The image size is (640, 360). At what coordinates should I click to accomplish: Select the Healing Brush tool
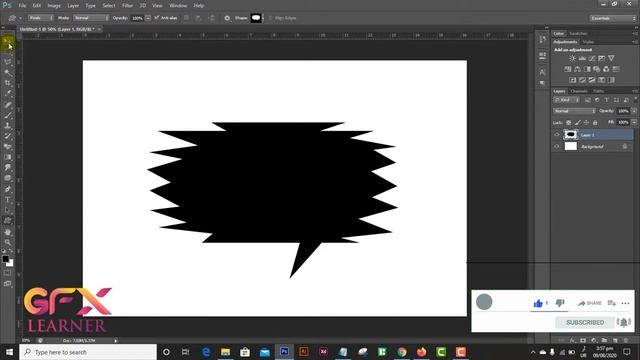coord(8,104)
